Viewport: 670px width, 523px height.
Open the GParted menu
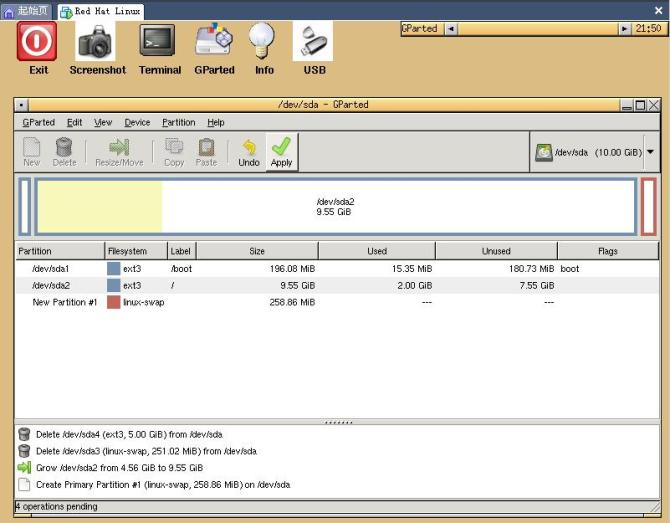[x=38, y=123]
